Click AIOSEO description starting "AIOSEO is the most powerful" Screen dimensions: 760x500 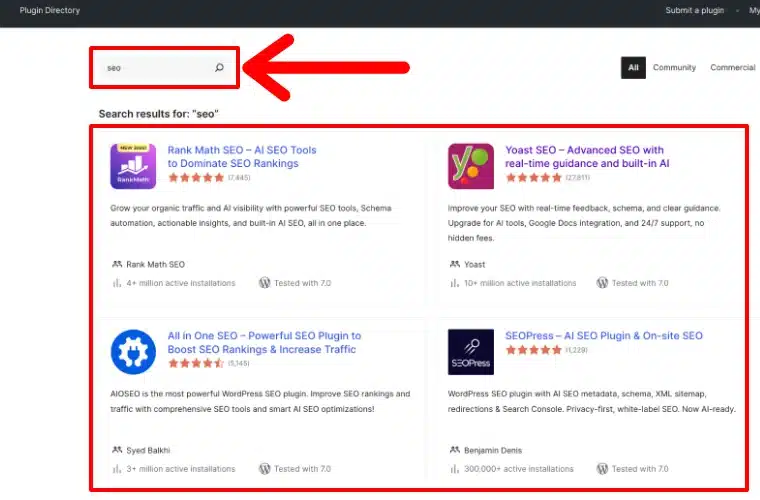[260, 401]
